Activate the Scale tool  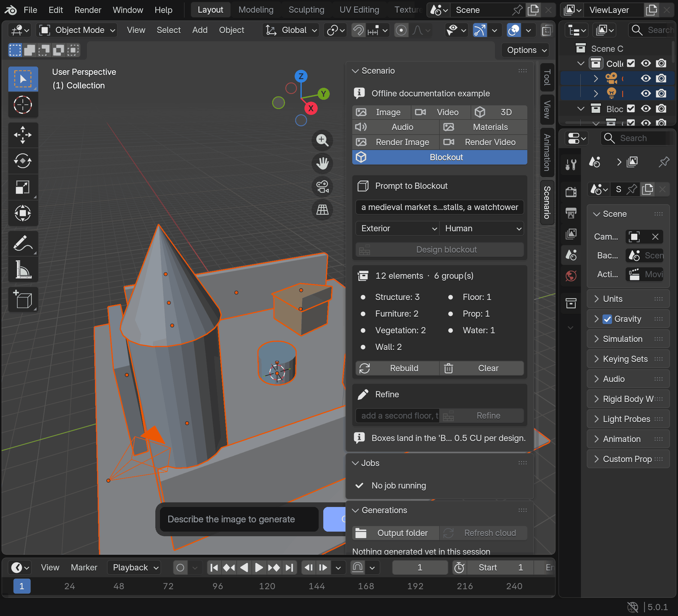pos(23,187)
